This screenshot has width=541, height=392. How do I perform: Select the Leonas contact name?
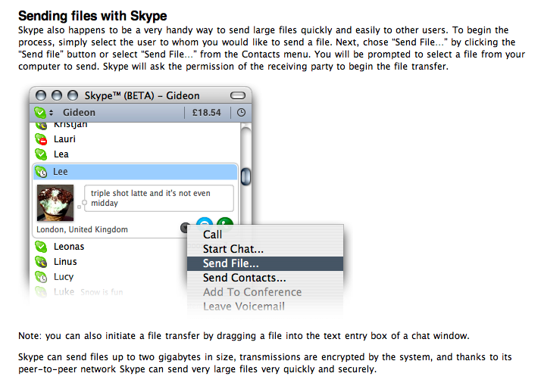pyautogui.click(x=69, y=247)
